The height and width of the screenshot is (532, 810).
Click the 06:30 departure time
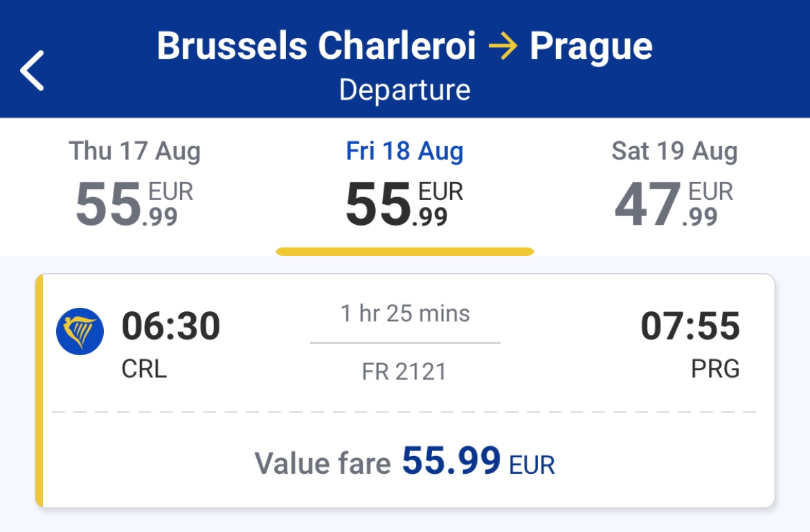[x=171, y=326]
